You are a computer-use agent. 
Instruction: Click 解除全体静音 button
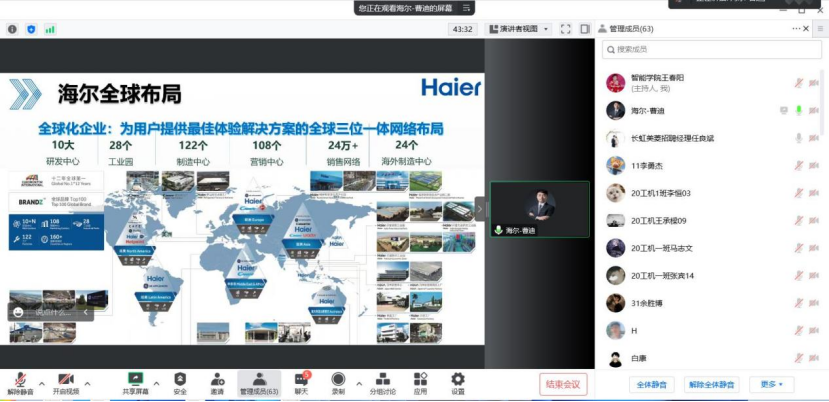point(712,385)
